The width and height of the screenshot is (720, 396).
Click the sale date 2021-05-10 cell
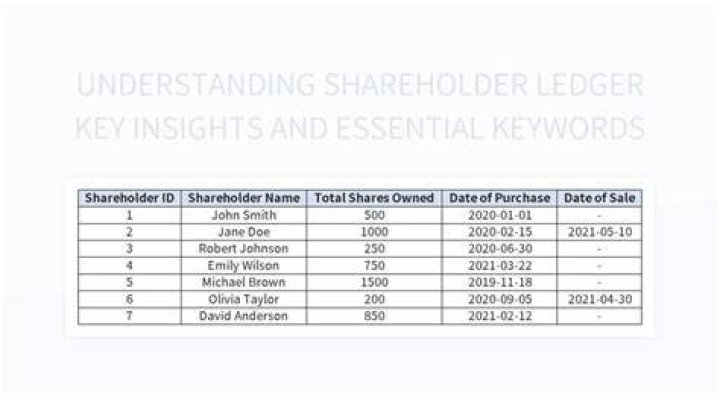coord(599,232)
